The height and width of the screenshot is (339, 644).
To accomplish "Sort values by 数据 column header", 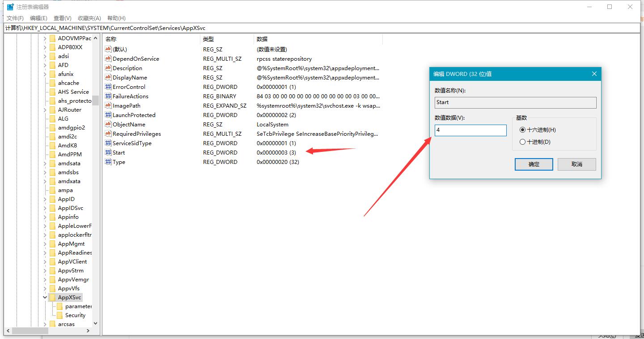I will click(318, 39).
